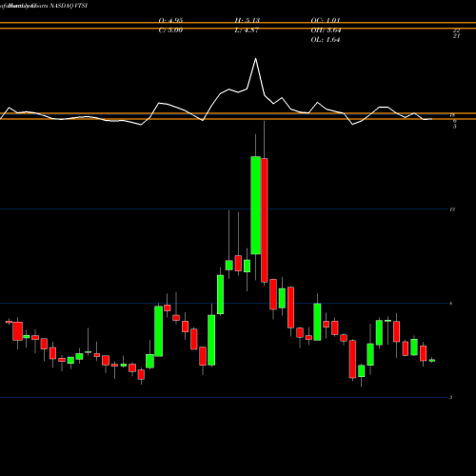Click the low value L: 4.87

(247, 30)
